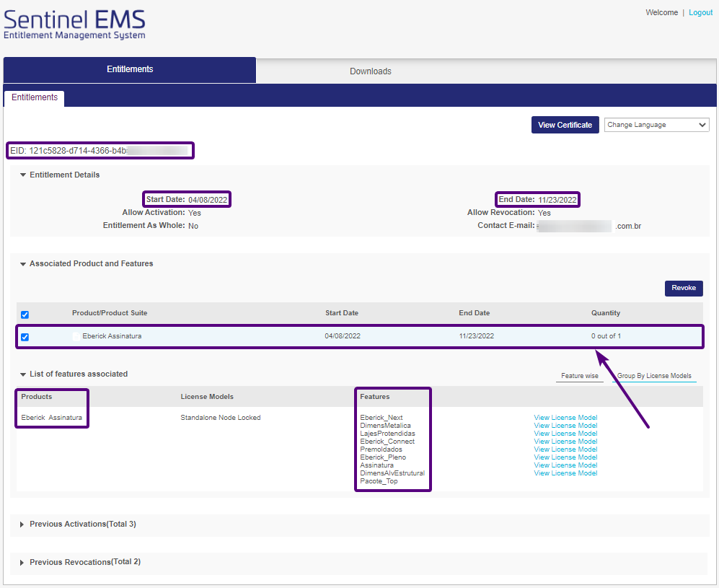
Task: Click the Contact E-mail value
Action: coord(589,226)
